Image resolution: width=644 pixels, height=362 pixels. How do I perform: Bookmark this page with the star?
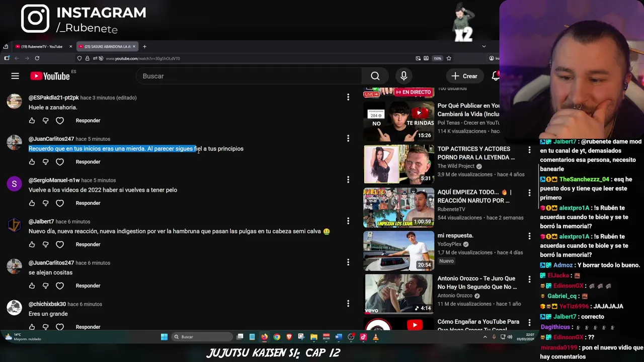pyautogui.click(x=449, y=58)
